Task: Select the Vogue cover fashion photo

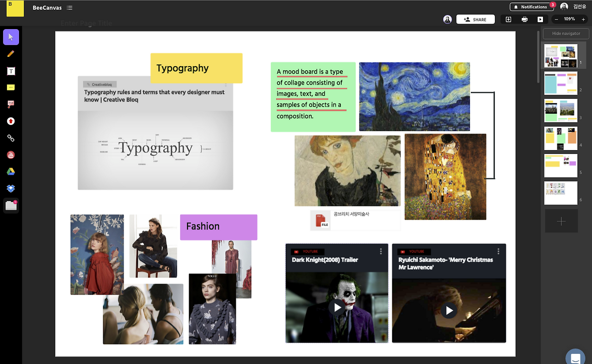Action: 212,309
